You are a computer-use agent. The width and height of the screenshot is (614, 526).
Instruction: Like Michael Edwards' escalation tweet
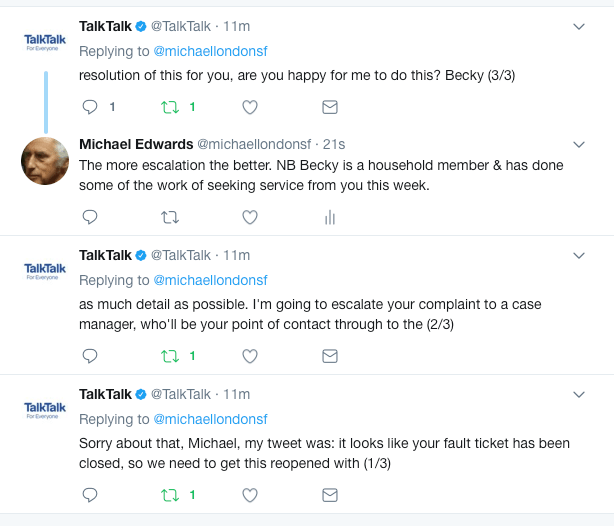tap(250, 216)
